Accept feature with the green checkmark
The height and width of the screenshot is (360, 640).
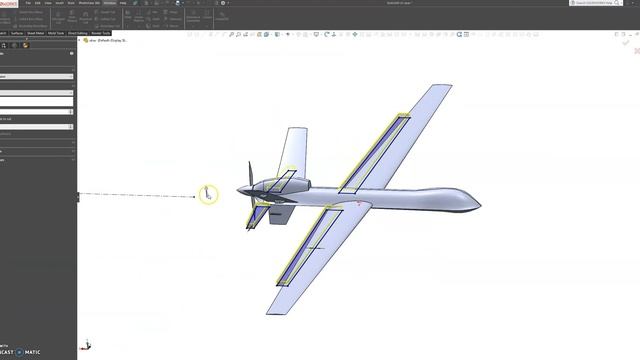point(625,43)
